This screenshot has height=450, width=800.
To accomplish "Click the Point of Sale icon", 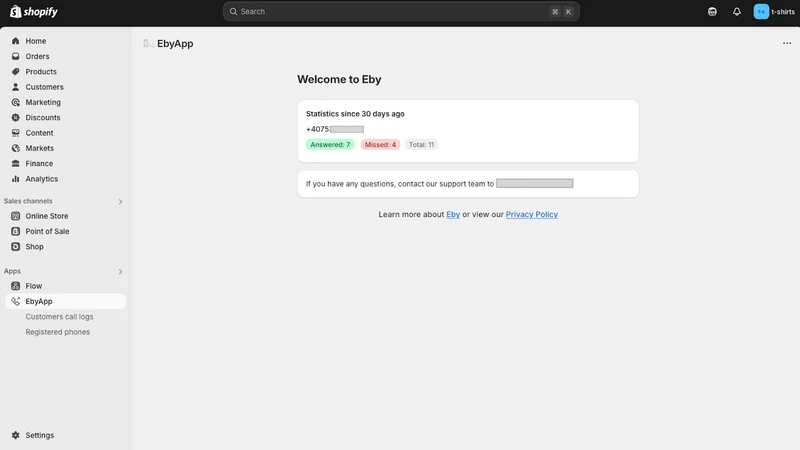I will (15, 231).
